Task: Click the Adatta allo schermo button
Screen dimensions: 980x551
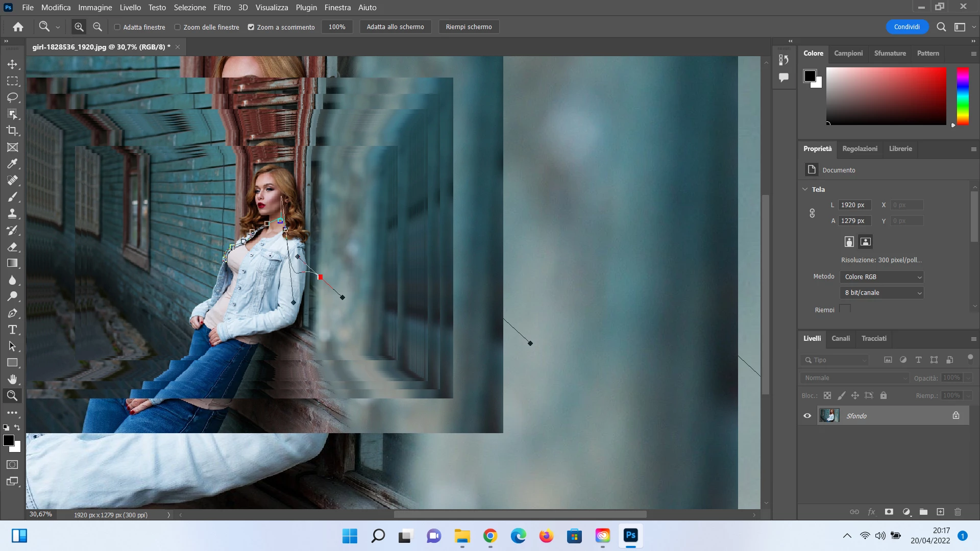Action: click(395, 27)
